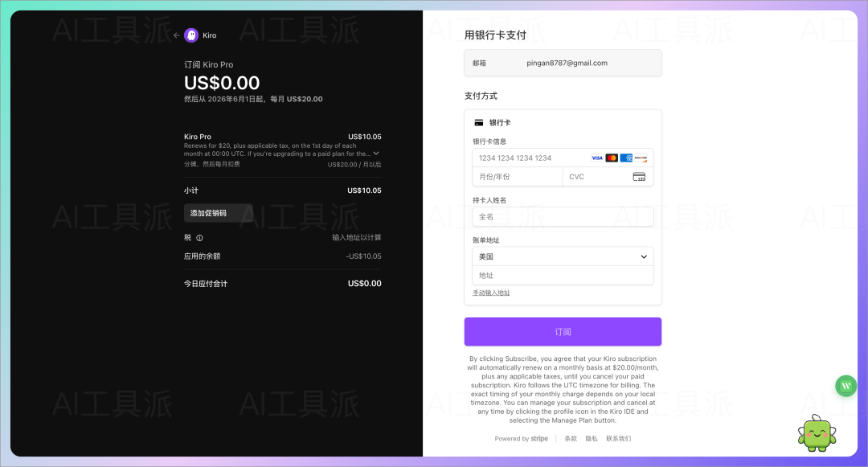This screenshot has height=467, width=868.
Task: Click the Kiro ghost logo
Action: (191, 35)
